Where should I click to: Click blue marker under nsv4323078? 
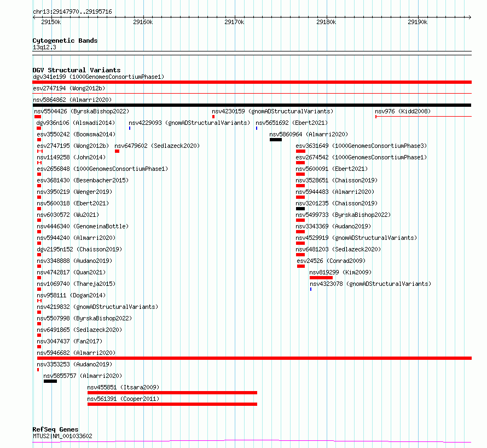(x=311, y=289)
